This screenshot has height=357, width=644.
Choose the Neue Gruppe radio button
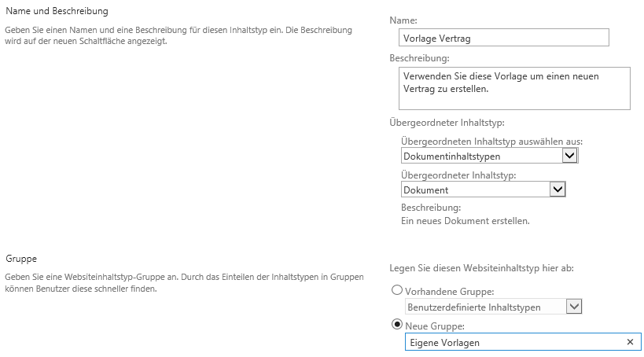(x=396, y=326)
